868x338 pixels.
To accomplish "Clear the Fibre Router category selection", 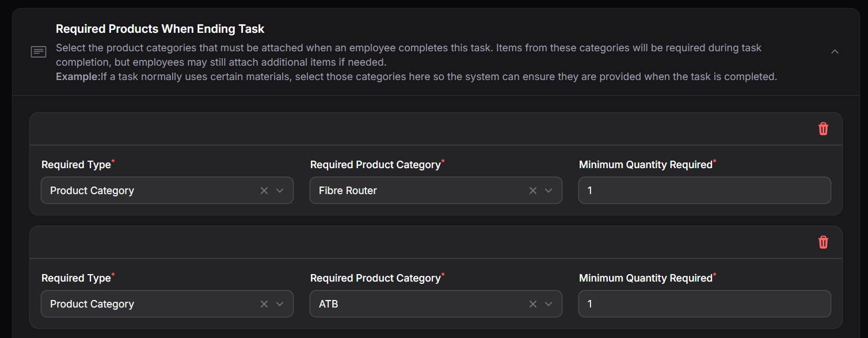I will 533,191.
